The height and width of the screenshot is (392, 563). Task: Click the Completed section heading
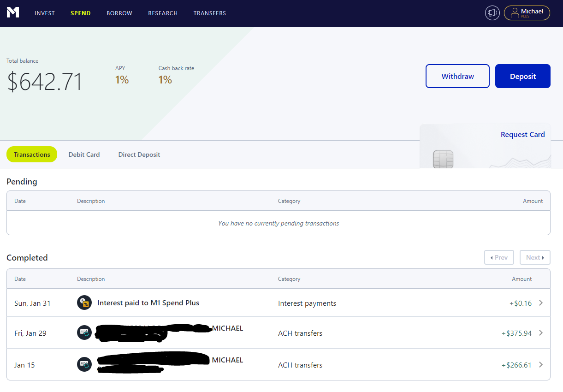click(x=27, y=257)
